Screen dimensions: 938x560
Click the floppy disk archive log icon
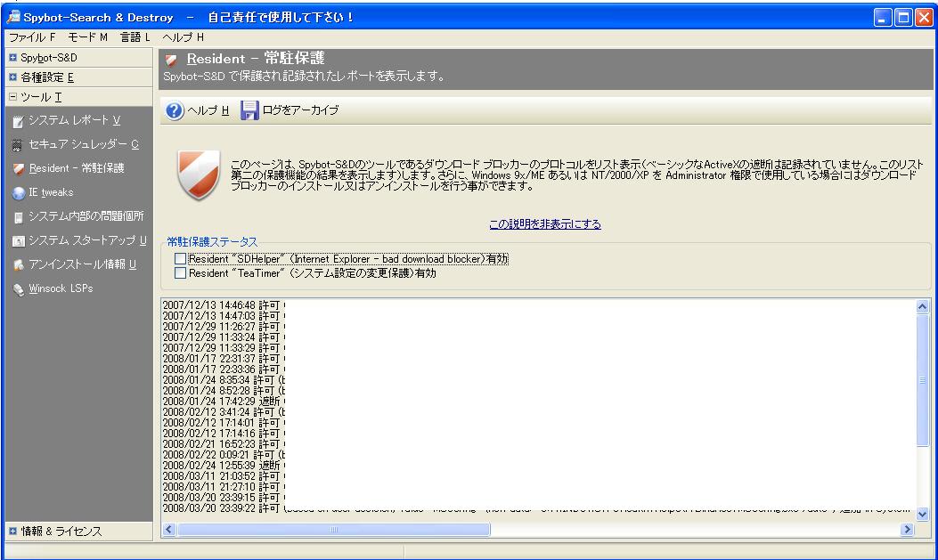click(249, 110)
